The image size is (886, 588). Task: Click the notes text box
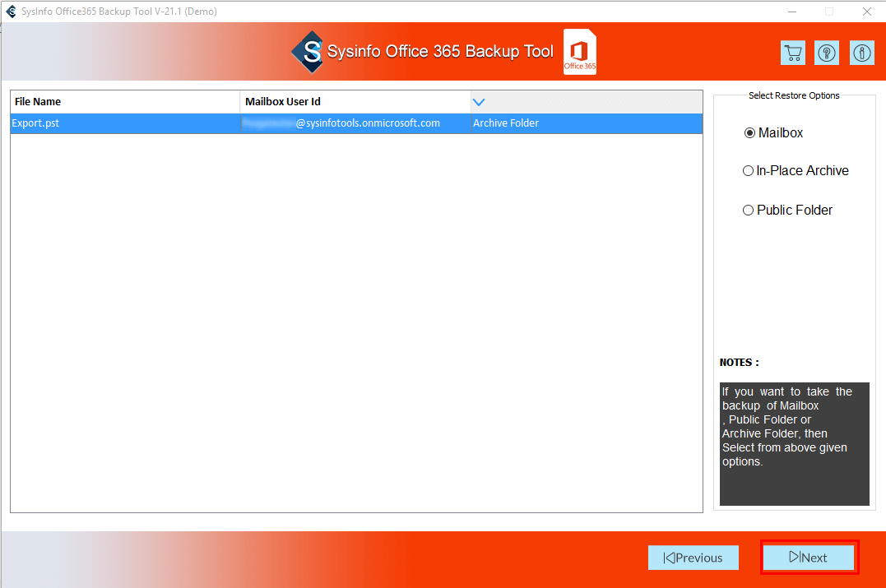(795, 444)
